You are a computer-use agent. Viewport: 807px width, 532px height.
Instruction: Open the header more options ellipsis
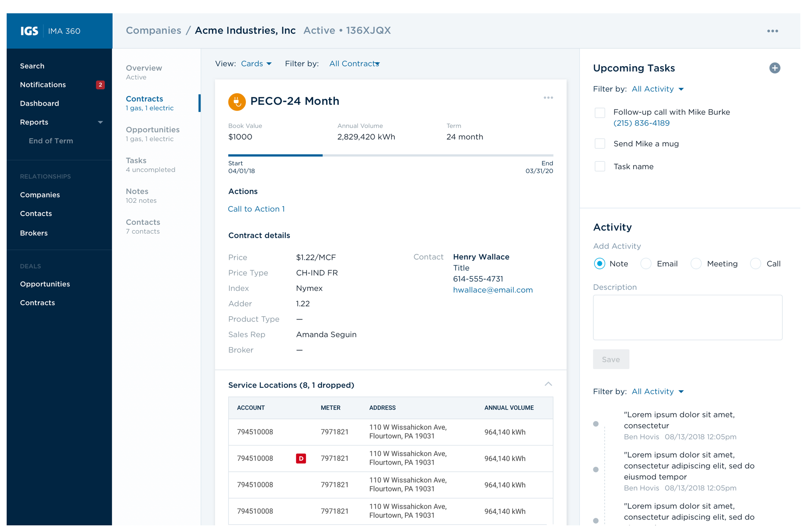[x=772, y=31]
